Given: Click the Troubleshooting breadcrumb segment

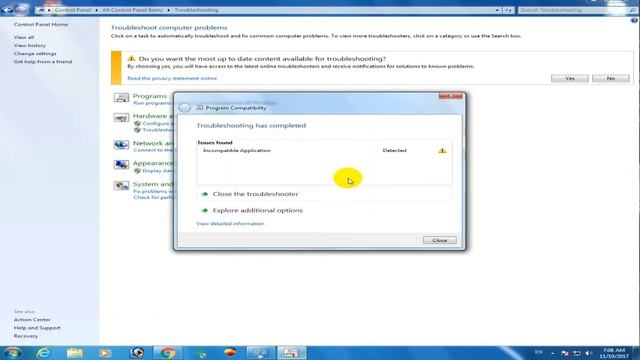Looking at the screenshot, I should [196, 10].
